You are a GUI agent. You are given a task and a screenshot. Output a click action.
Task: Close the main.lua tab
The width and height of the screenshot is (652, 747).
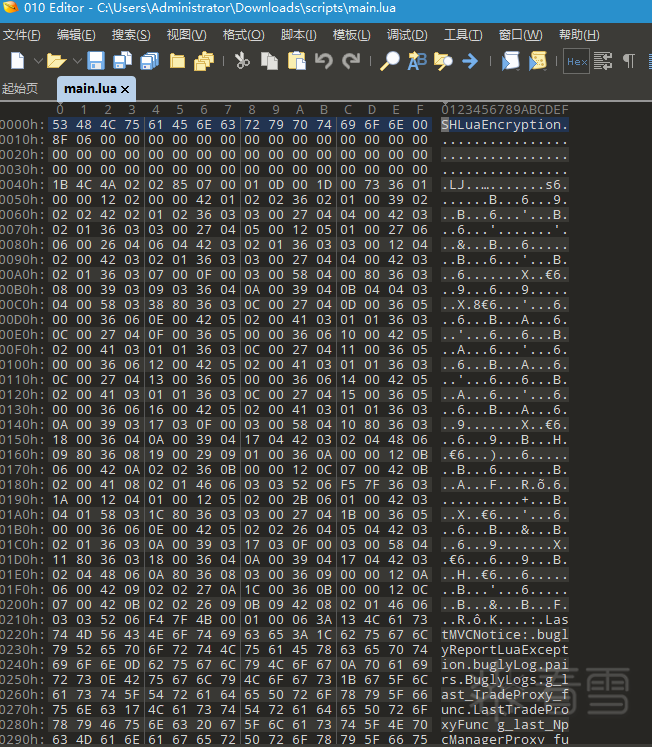click(125, 89)
